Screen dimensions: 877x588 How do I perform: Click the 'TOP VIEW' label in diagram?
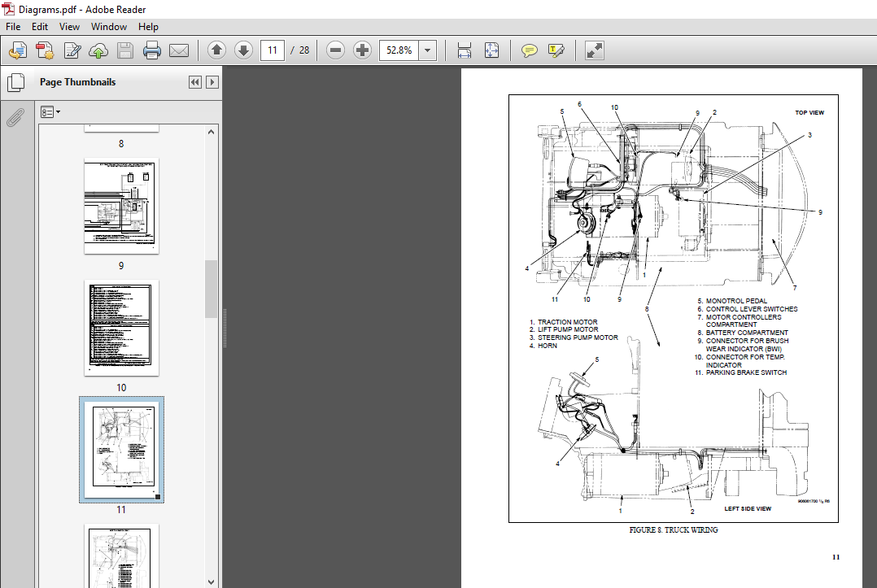pyautogui.click(x=809, y=112)
